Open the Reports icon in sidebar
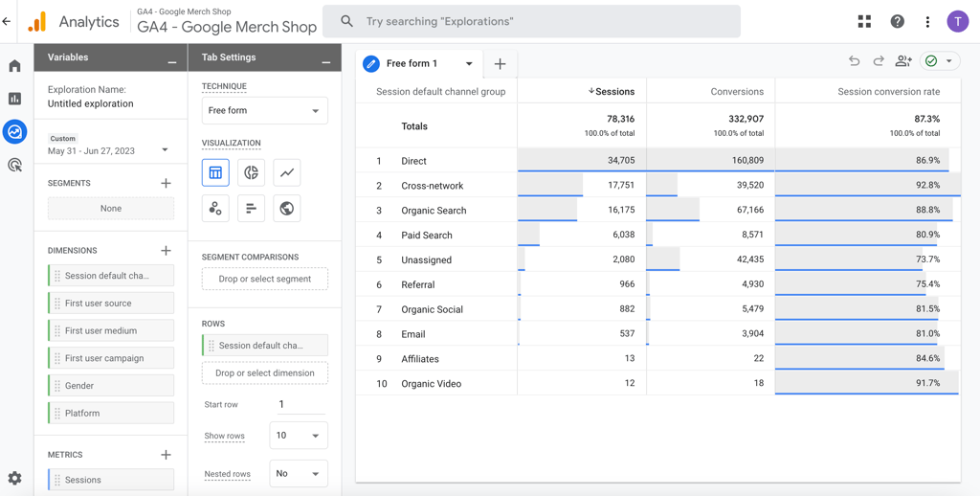The width and height of the screenshot is (980, 496). (14, 99)
